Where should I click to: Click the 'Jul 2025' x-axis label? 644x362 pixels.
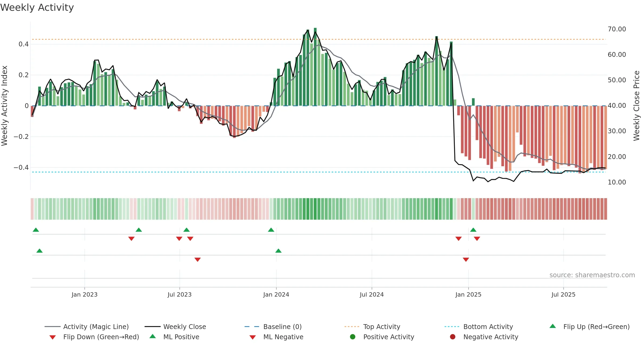coord(563,294)
